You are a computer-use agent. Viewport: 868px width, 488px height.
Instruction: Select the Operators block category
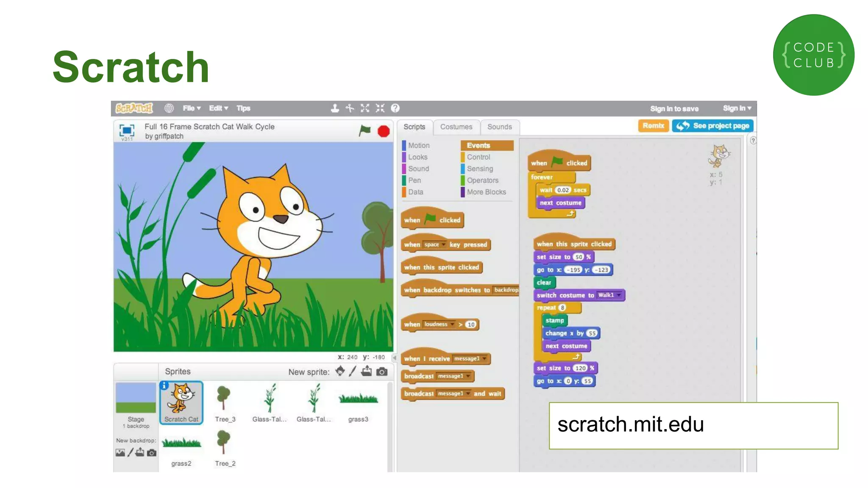click(x=482, y=180)
